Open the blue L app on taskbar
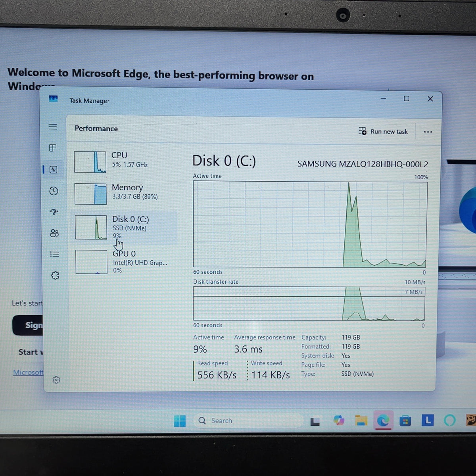 427,420
